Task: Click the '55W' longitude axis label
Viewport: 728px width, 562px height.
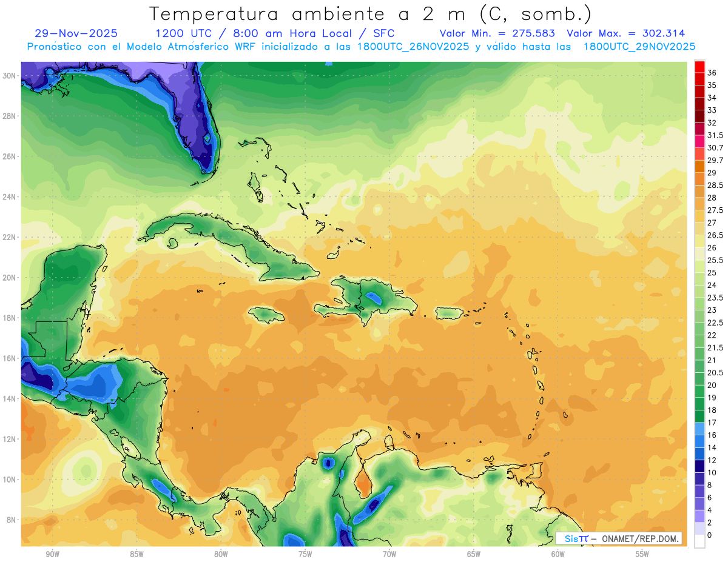Action: pos(642,554)
